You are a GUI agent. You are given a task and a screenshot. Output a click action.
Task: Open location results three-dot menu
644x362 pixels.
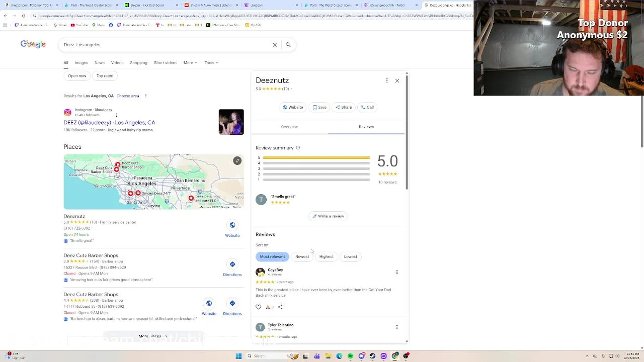(x=146, y=96)
